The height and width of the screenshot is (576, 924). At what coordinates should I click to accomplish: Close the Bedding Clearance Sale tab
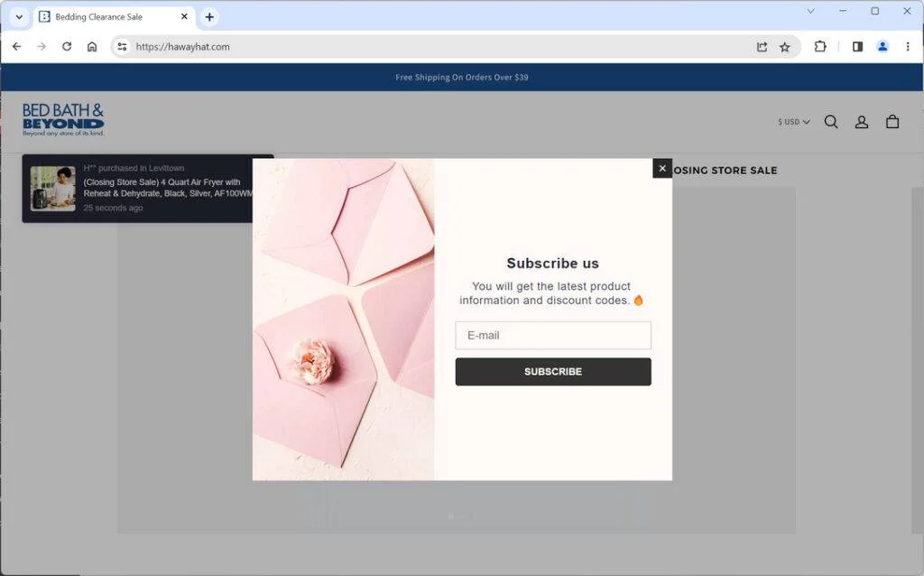(184, 16)
